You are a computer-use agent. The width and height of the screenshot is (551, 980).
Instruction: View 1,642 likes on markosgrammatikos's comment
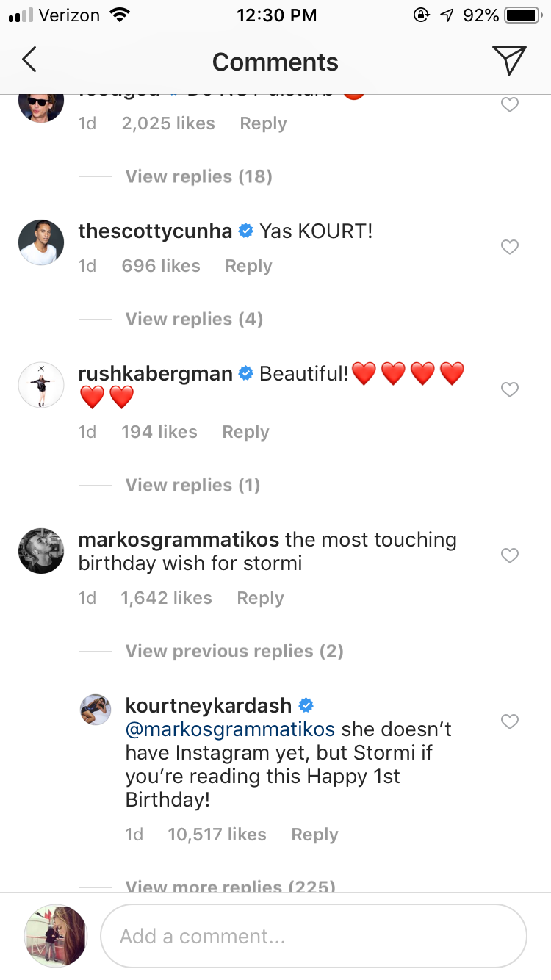click(166, 598)
